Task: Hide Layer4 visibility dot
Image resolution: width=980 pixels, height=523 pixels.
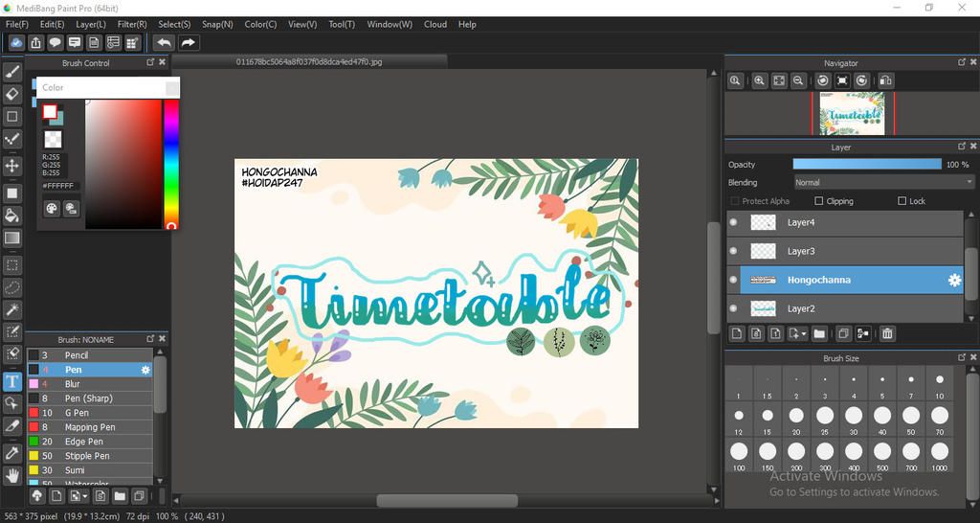Action: [x=734, y=222]
